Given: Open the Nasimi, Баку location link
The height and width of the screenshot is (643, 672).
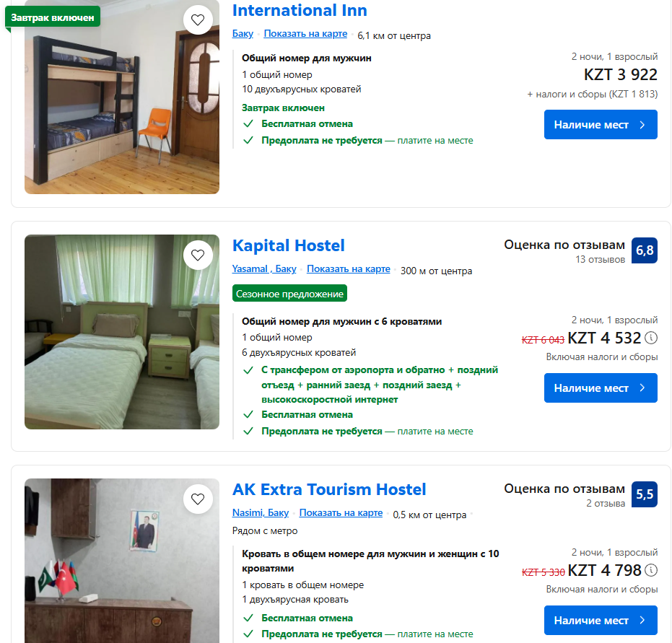Looking at the screenshot, I should click(x=260, y=513).
